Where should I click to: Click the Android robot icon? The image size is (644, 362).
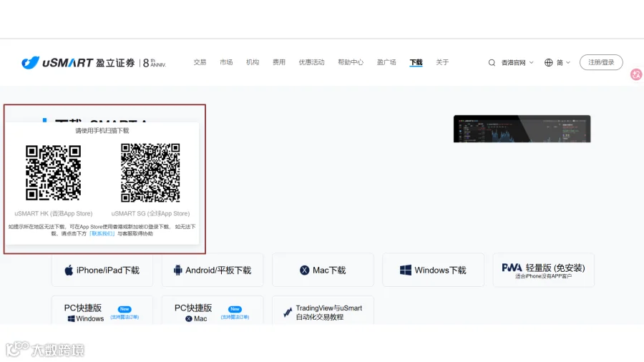pyautogui.click(x=178, y=270)
